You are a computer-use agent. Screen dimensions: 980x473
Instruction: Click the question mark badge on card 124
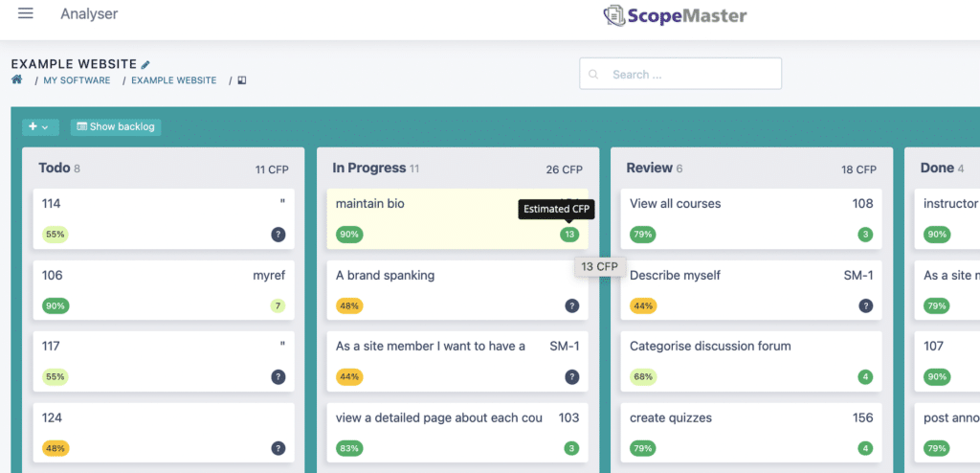coord(278,449)
